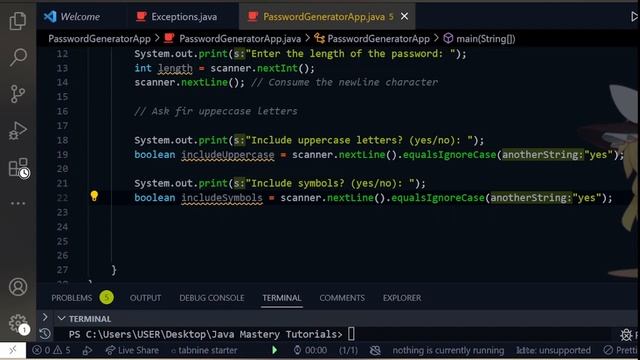
Task: Click the 'Ask fir uppeccase letters' comment
Action: tap(216, 111)
